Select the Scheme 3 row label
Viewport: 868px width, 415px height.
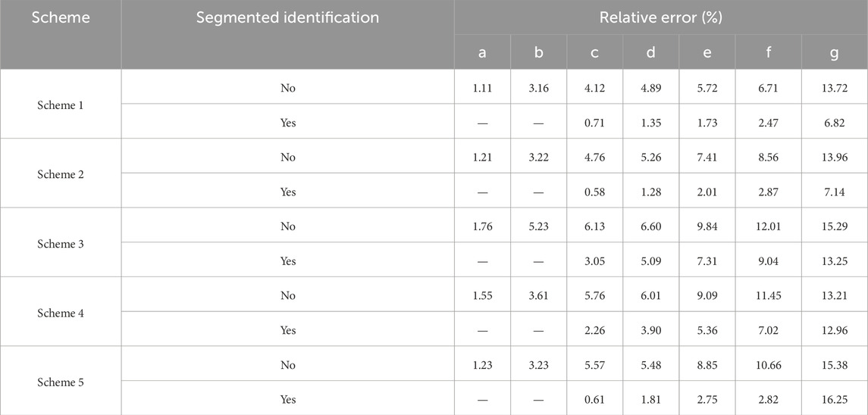pyautogui.click(x=61, y=244)
